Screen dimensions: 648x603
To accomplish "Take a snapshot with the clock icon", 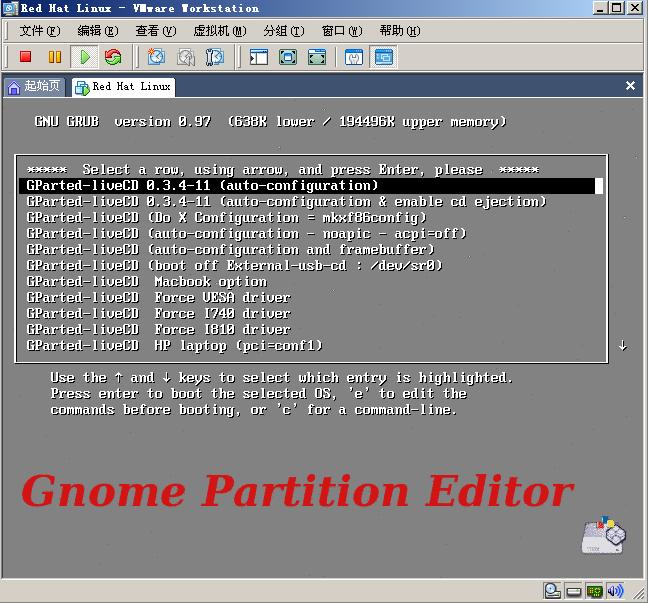I will point(156,57).
